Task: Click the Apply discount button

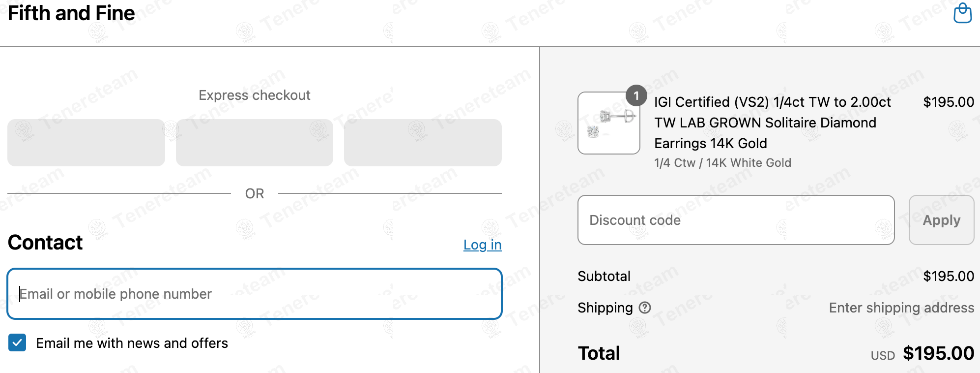Action: tap(941, 220)
